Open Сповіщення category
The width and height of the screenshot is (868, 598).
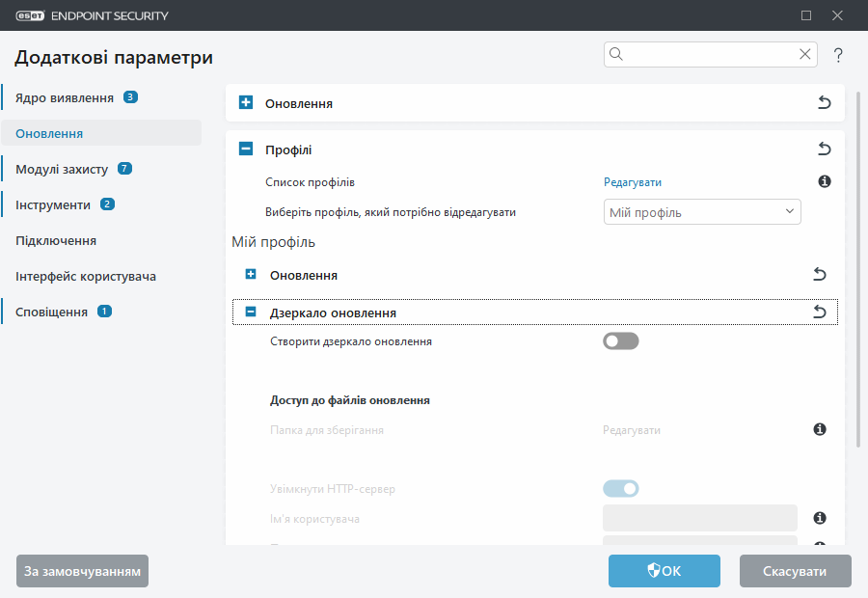point(51,313)
